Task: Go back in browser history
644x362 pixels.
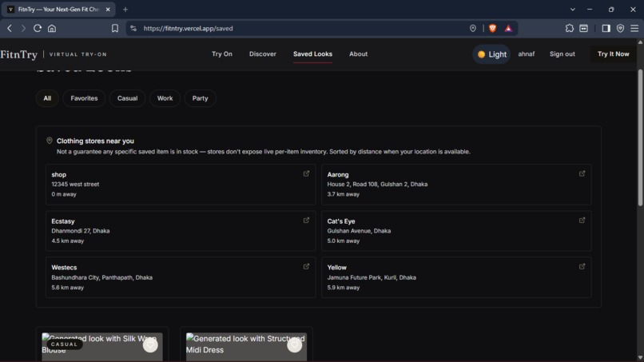Action: [10, 28]
